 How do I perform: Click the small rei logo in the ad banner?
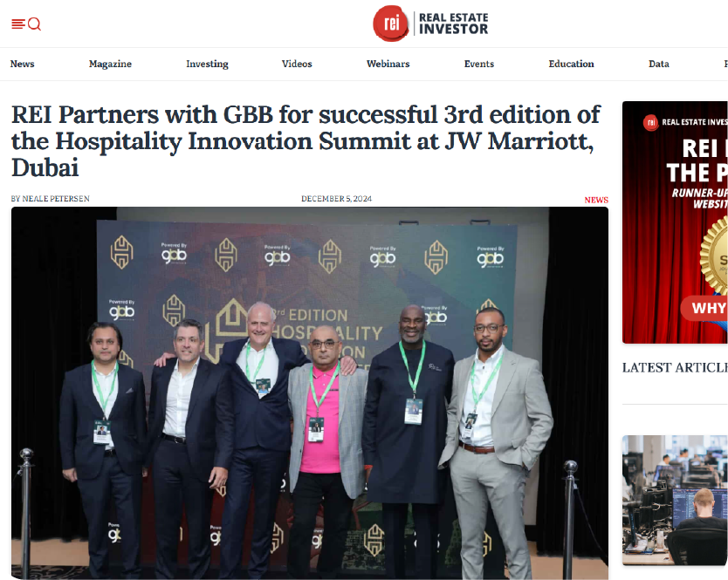(650, 122)
